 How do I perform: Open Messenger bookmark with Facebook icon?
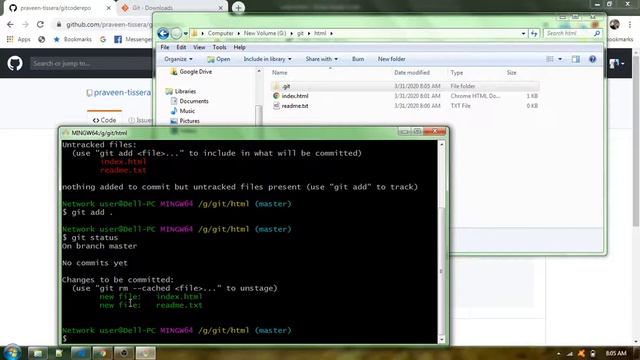[132, 39]
